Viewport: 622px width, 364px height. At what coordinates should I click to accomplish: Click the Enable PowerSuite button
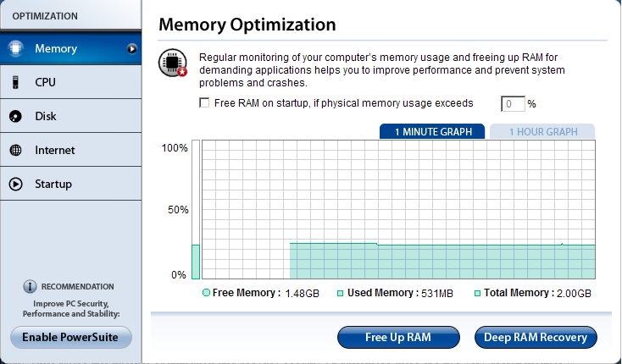[71, 337]
